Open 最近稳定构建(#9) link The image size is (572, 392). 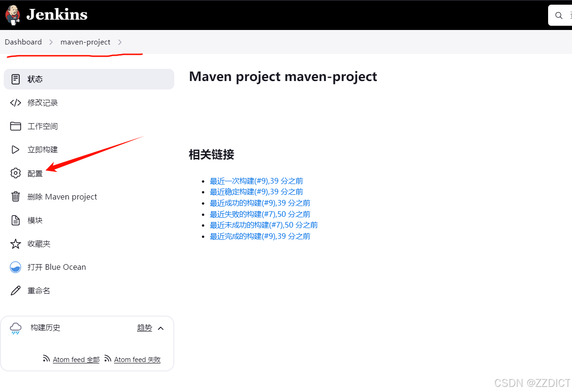click(256, 192)
